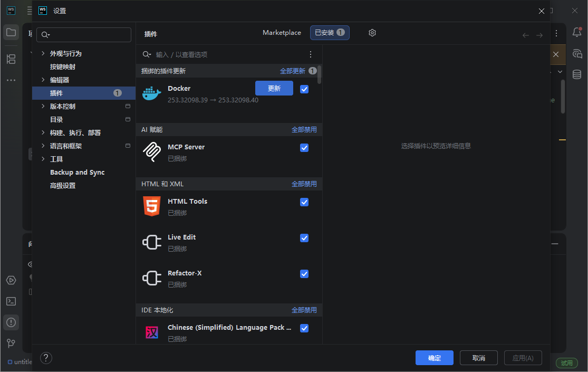Expand the 外观与行为 settings section

[43, 53]
